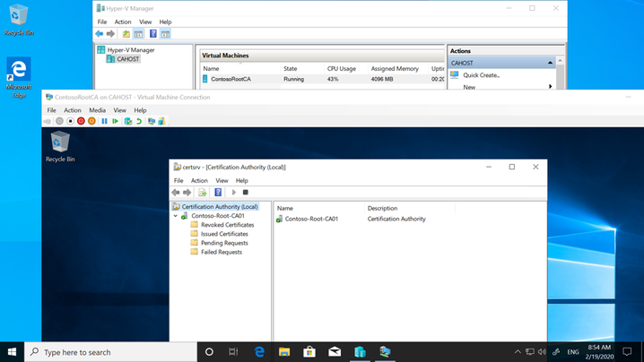Click green Revert arrow in VM Connection toolbar
This screenshot has height=362, width=644.
click(139, 121)
